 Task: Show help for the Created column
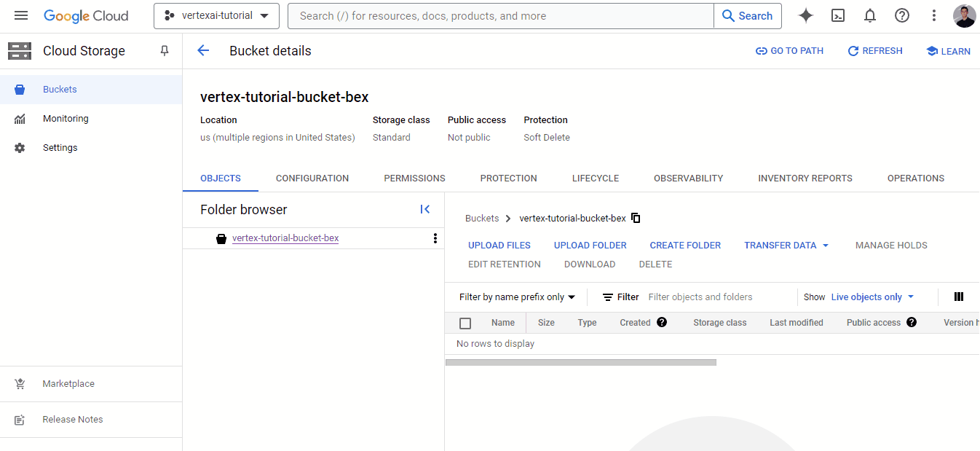click(662, 322)
